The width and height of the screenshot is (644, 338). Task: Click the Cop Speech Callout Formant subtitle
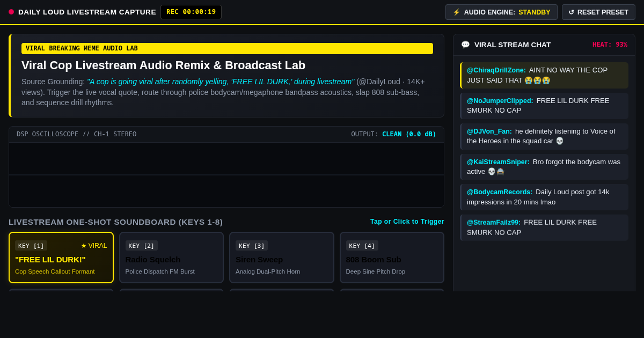click(x=55, y=271)
